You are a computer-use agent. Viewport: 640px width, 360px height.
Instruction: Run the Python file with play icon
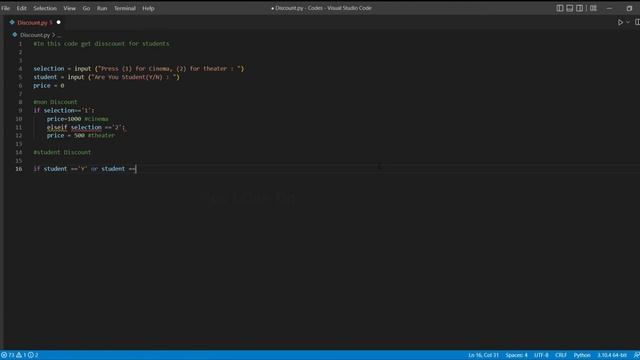pos(620,22)
